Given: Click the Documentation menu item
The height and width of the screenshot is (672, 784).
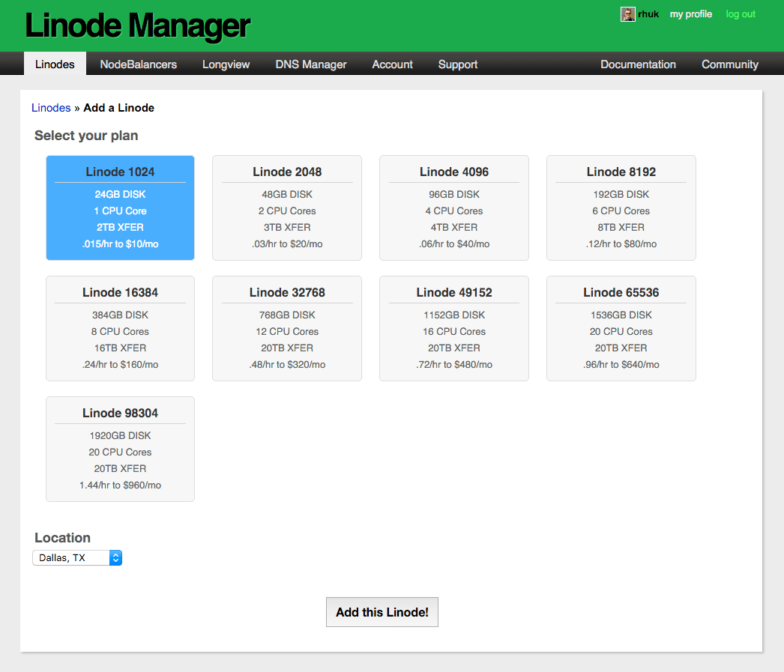Looking at the screenshot, I should [x=638, y=64].
